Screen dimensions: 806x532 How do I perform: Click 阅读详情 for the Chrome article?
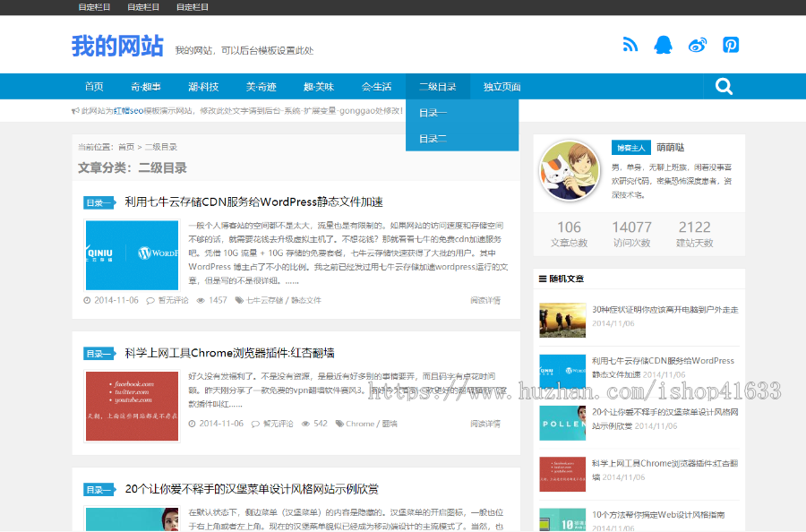485,424
